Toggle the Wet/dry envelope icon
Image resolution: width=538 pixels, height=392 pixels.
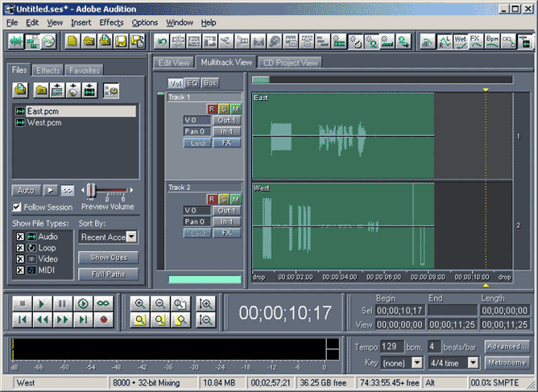tap(460, 42)
